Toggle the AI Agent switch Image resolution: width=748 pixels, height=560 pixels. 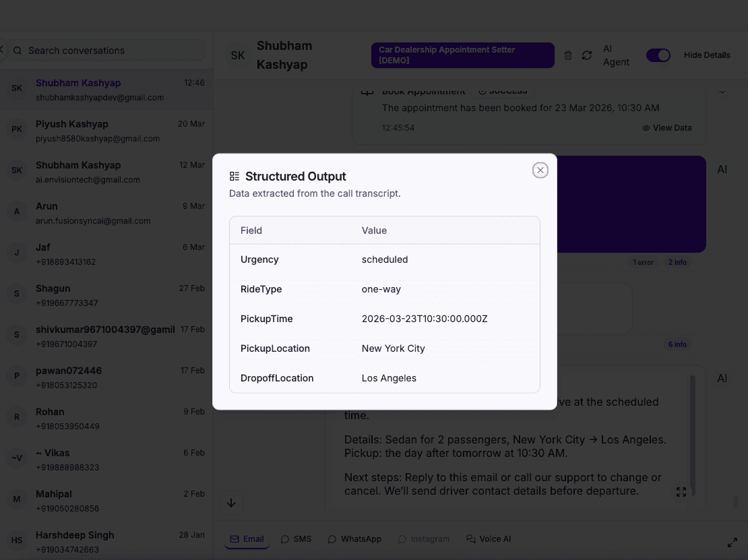click(x=658, y=55)
